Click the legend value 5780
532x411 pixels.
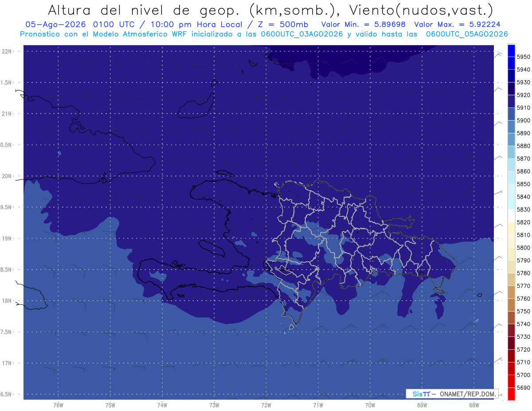(x=523, y=274)
